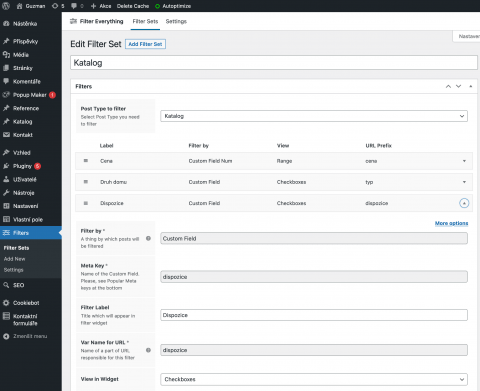480x391 pixels.
Task: Collapse the Dispozice filter row
Action: pyautogui.click(x=464, y=203)
